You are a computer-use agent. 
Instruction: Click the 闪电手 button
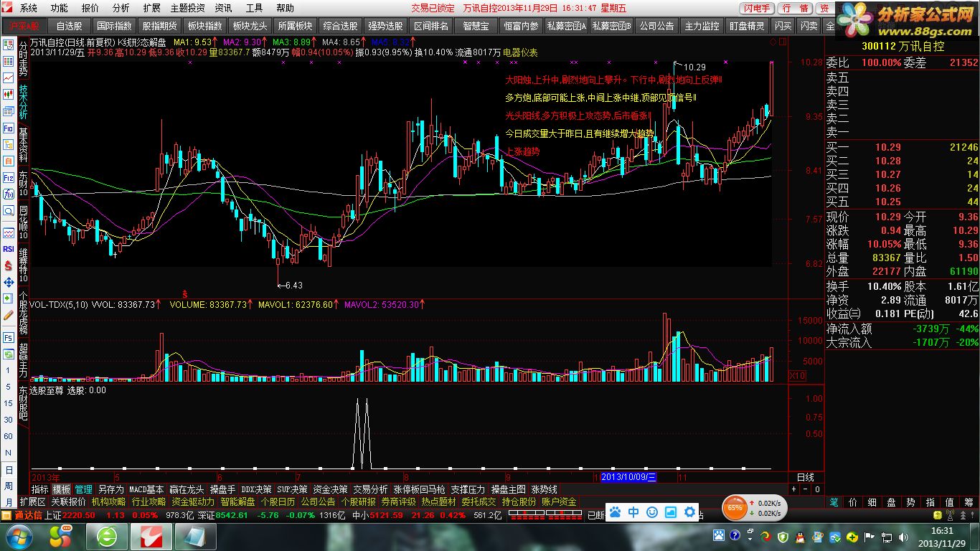click(x=757, y=9)
